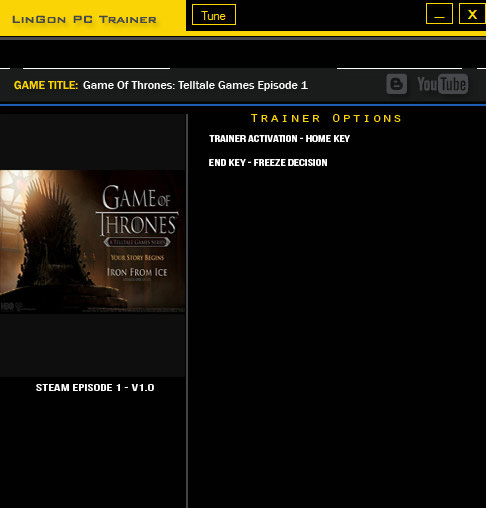Click the Tune button
The image size is (486, 508).
[x=214, y=15]
